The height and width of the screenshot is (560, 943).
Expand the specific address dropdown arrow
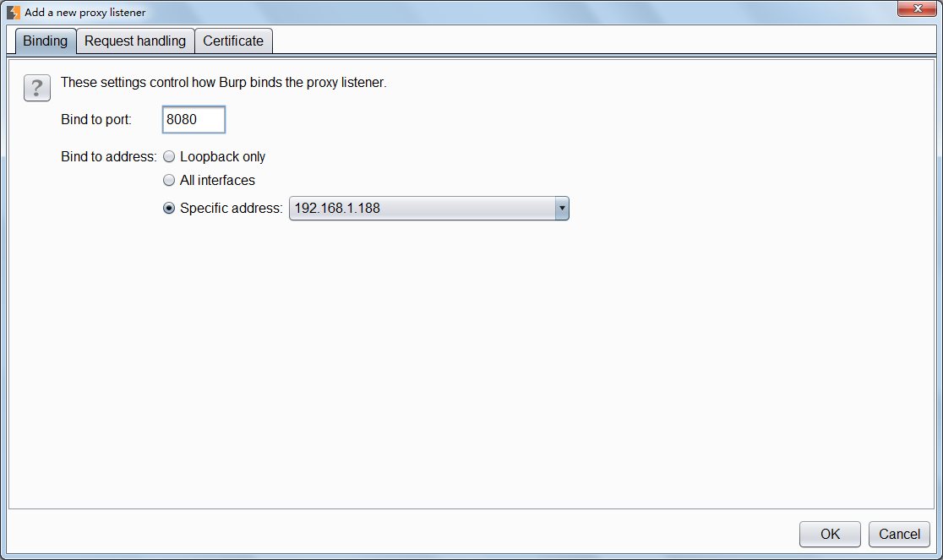click(561, 209)
